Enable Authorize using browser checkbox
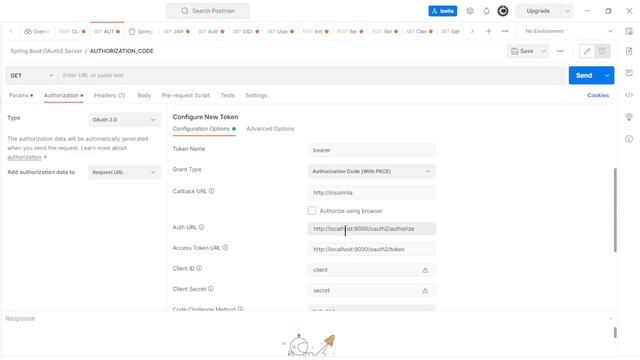The image size is (640, 360). click(312, 211)
